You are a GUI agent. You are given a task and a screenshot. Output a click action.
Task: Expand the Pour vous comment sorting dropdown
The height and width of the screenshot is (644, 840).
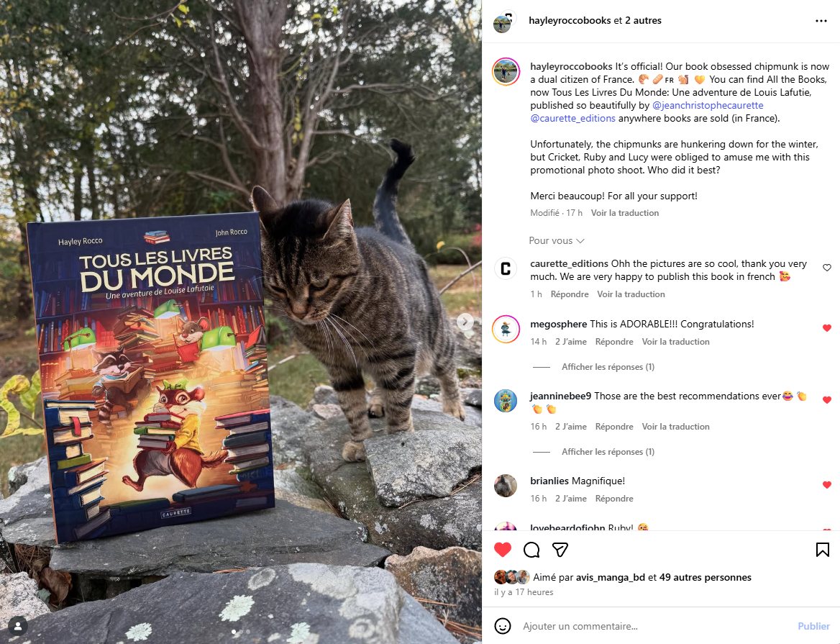click(x=556, y=240)
